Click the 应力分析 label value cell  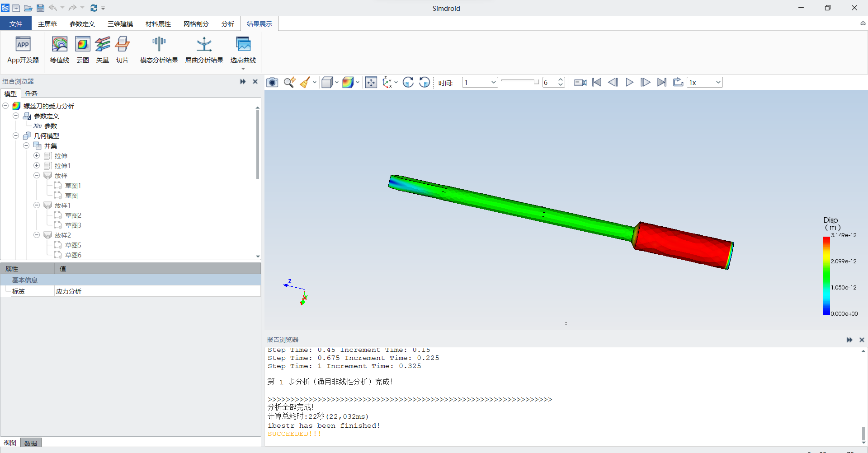point(157,291)
